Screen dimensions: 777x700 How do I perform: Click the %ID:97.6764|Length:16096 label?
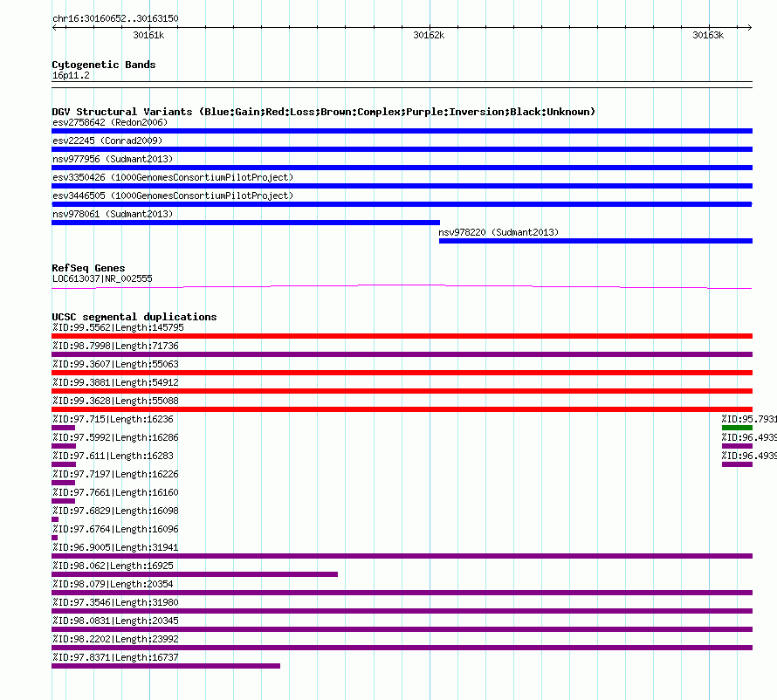[115, 529]
